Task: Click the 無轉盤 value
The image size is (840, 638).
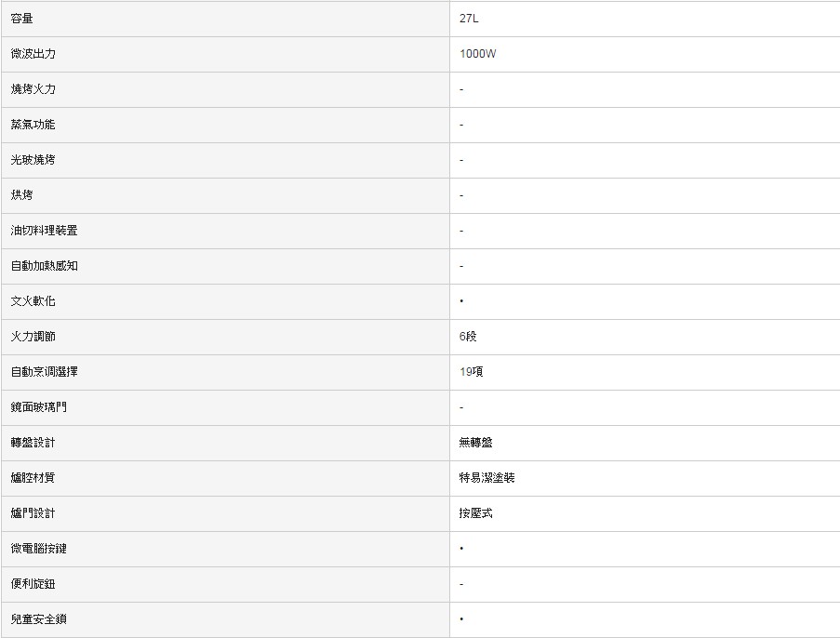Action: click(475, 443)
